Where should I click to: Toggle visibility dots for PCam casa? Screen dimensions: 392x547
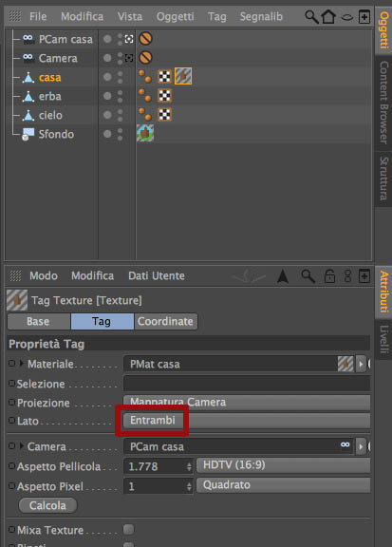[x=120, y=39]
